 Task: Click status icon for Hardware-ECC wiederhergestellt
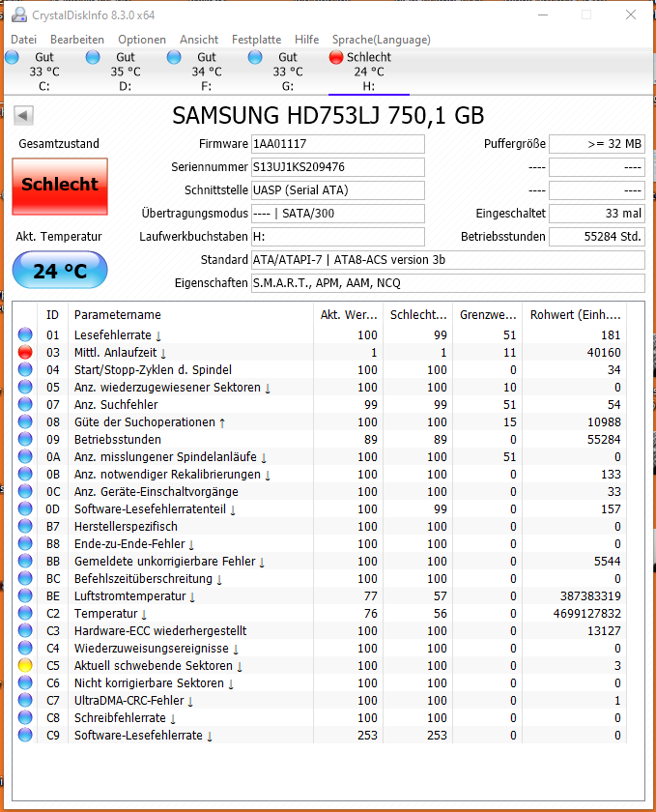[25, 630]
